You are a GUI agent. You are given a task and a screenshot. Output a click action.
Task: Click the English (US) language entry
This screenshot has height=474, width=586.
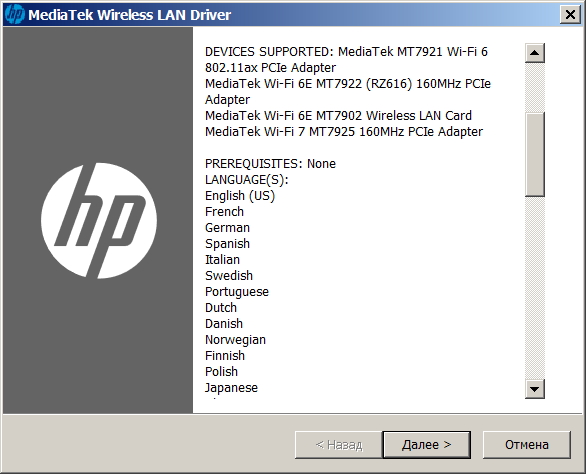(240, 196)
